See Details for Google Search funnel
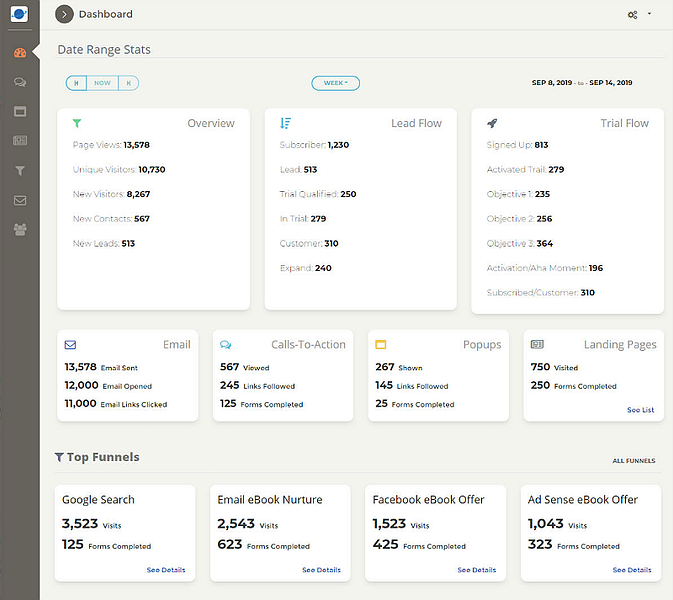The width and height of the screenshot is (673, 600). (166, 570)
